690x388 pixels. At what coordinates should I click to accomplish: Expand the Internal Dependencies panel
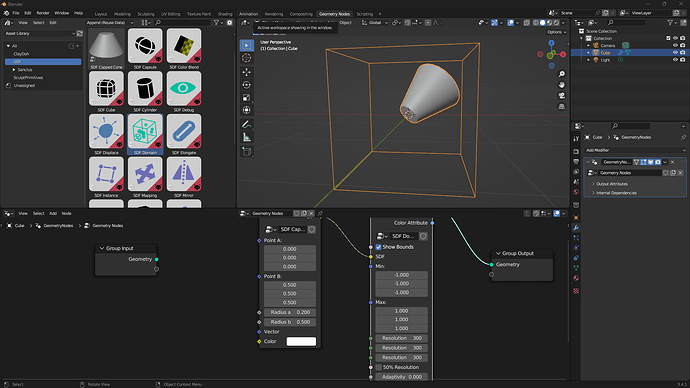coord(615,193)
